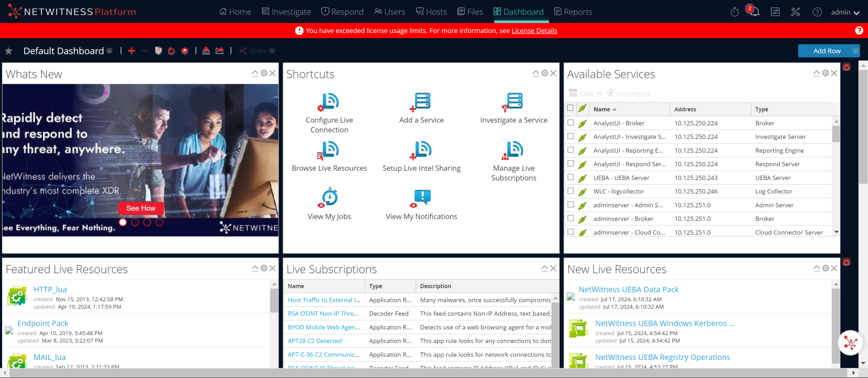Collapse the New Live Resources panel
This screenshot has height=378, width=868.
point(817,269)
